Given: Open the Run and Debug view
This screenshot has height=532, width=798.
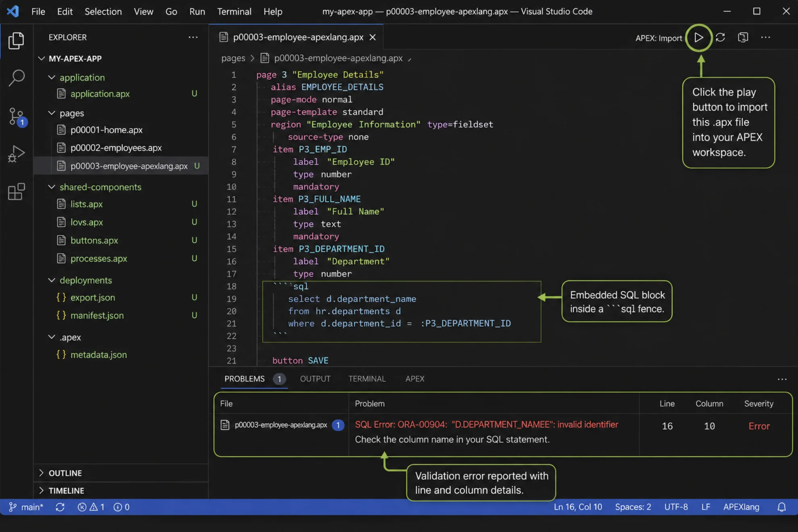Looking at the screenshot, I should 16,154.
